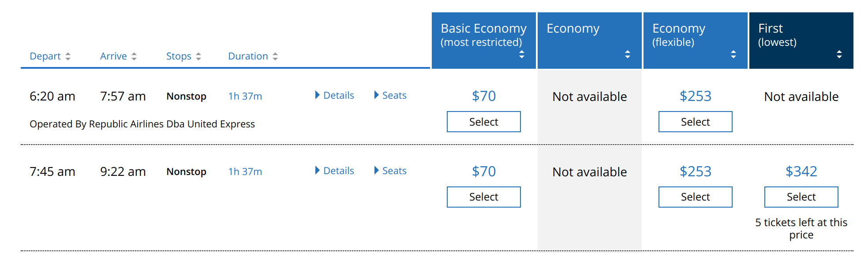868x253 pixels.
Task: Sort by Economy column price arrows
Action: point(628,54)
